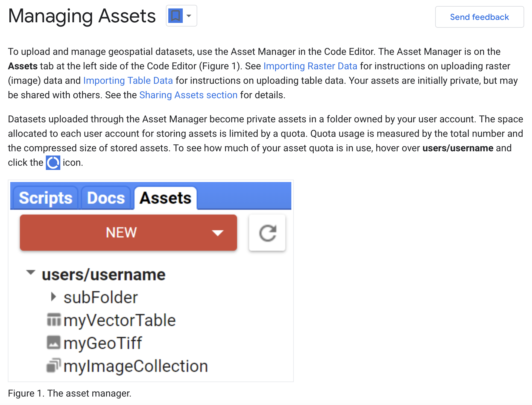The image size is (532, 405).
Task: Select the myImageCollection asset name
Action: tap(136, 366)
